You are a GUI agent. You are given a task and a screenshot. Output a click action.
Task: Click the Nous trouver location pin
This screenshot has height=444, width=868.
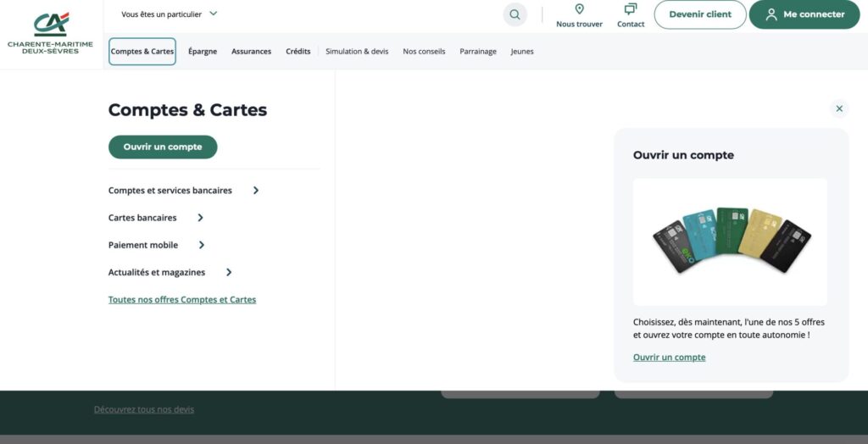tap(579, 10)
